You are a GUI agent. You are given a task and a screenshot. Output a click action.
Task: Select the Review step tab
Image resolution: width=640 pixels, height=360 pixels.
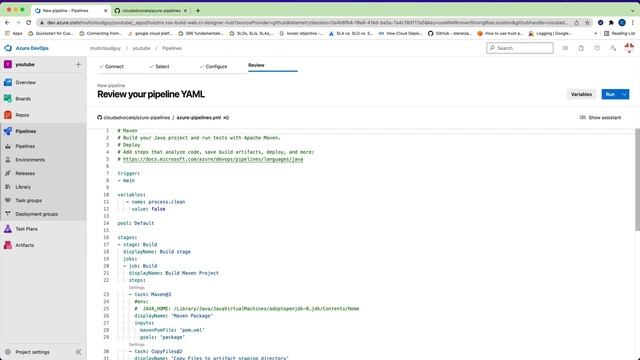coord(256,65)
